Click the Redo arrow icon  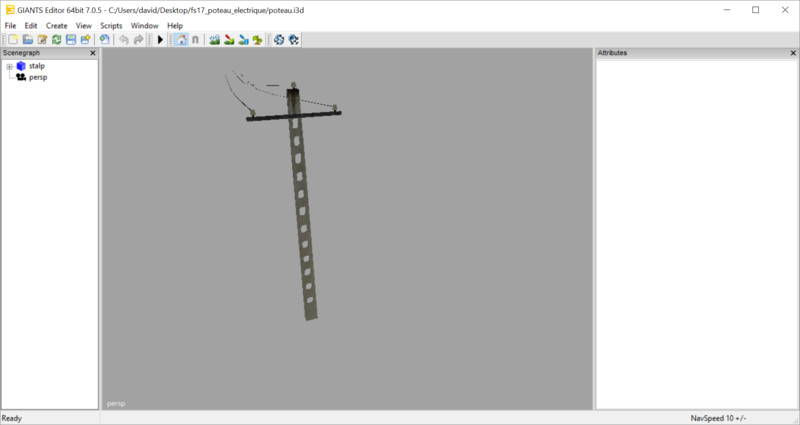coord(139,40)
